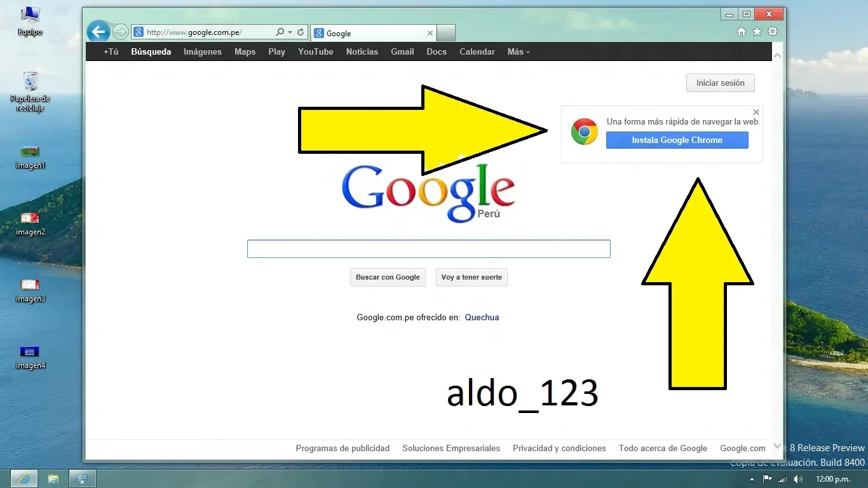Click the Google Perú logo

click(428, 193)
